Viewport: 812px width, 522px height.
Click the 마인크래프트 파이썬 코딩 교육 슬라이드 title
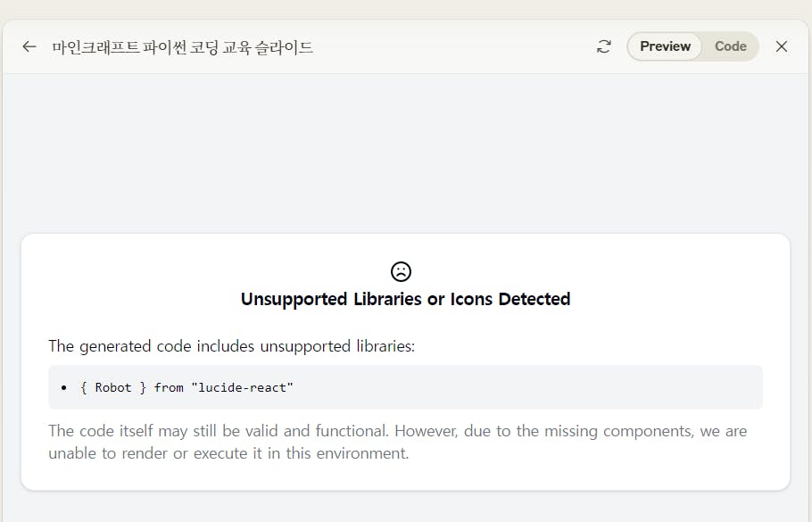tap(183, 47)
